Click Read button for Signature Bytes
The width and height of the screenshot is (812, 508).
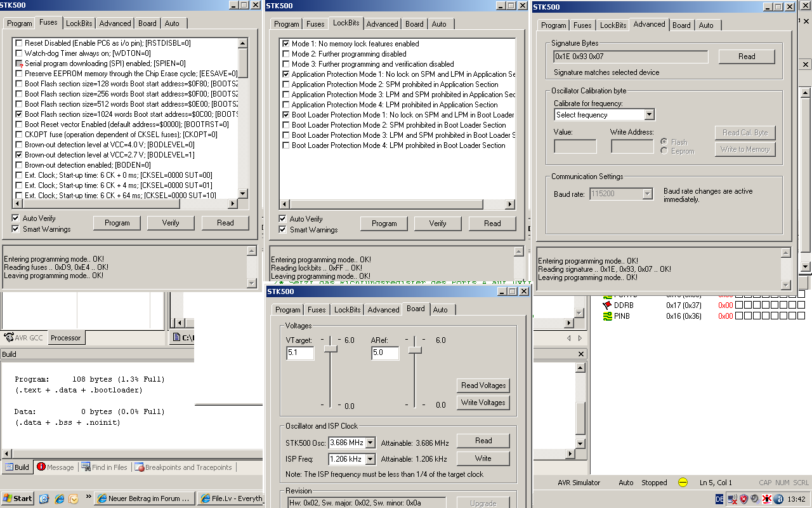[747, 57]
